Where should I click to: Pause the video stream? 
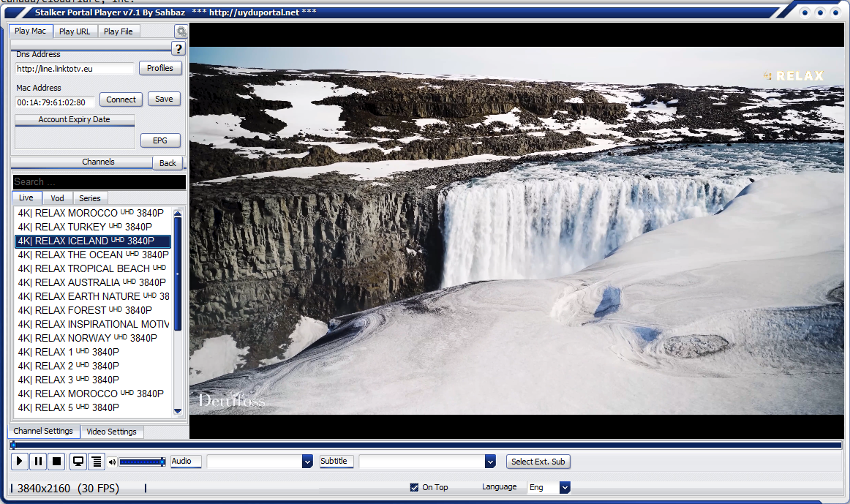click(38, 462)
